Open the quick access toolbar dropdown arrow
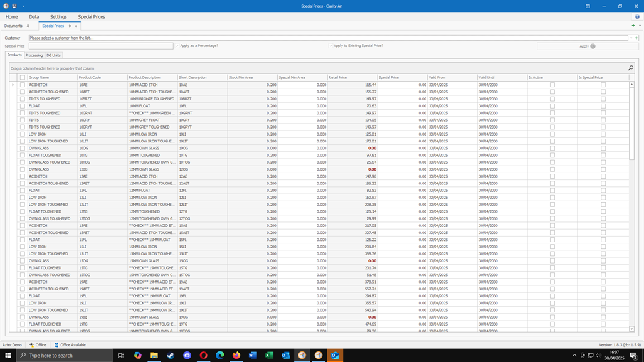This screenshot has width=644, height=362. [x=23, y=6]
